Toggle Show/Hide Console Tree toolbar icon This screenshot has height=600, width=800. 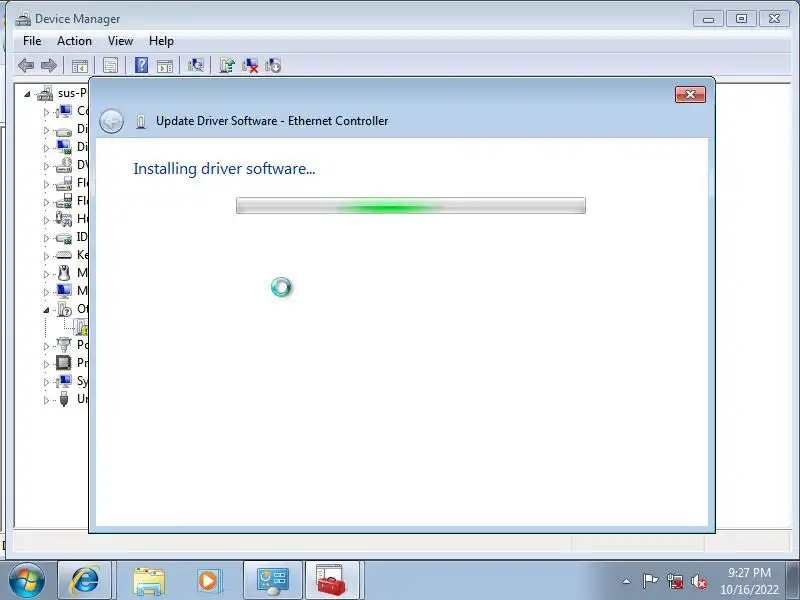[80, 65]
